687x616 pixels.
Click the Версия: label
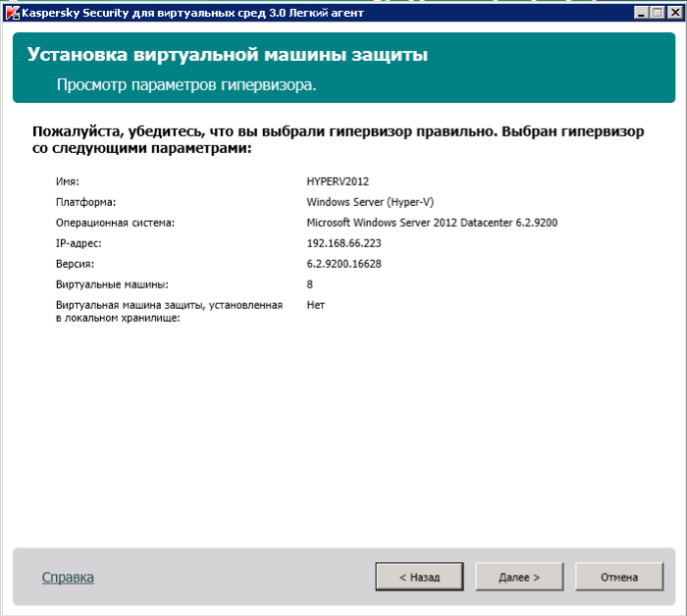click(x=75, y=264)
